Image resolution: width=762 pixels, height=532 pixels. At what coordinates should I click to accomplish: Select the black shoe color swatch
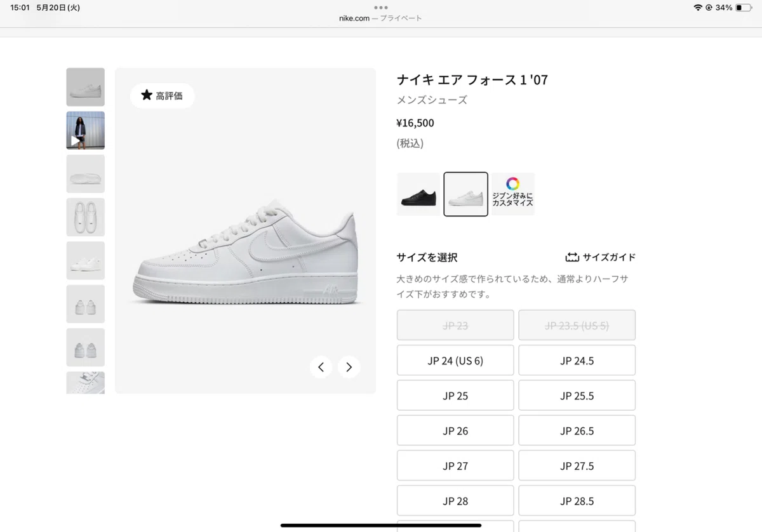tap(418, 194)
